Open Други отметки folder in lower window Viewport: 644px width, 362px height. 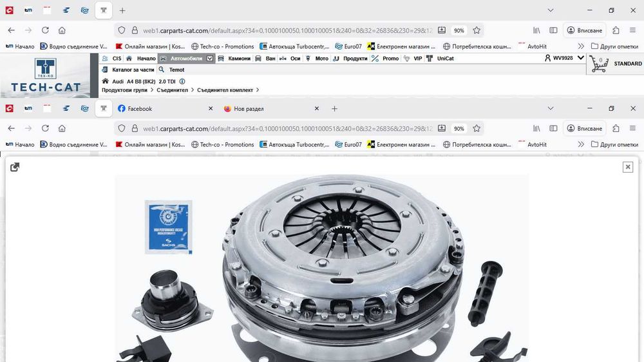tap(614, 144)
